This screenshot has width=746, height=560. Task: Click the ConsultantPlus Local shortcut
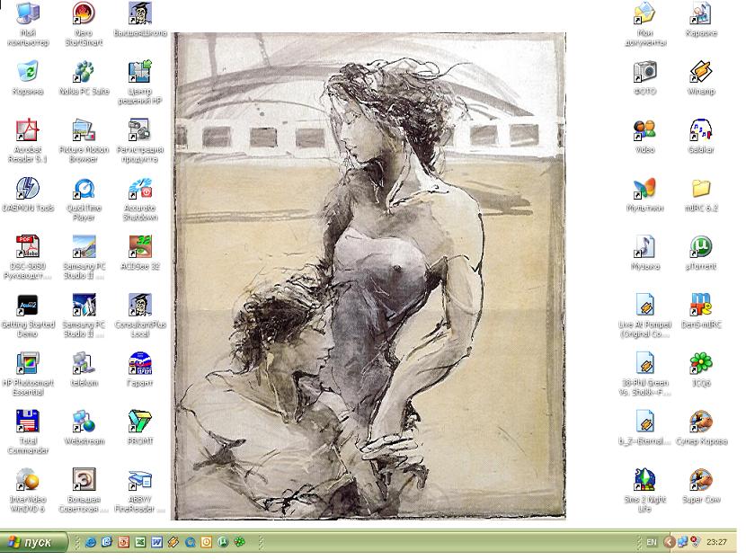tap(140, 306)
